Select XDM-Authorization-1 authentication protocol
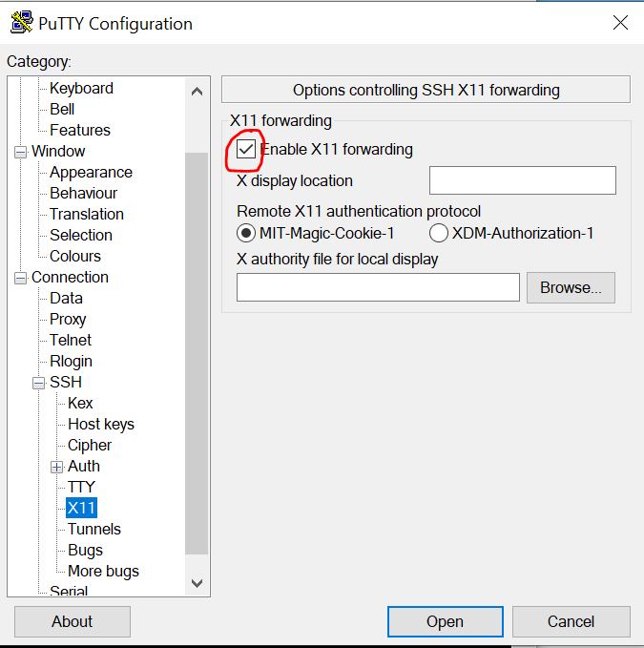The width and height of the screenshot is (644, 648). coord(439,233)
